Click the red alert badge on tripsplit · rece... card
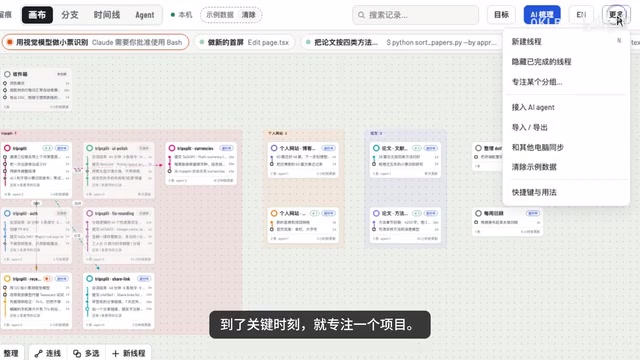The image size is (640, 360). click(x=47, y=279)
